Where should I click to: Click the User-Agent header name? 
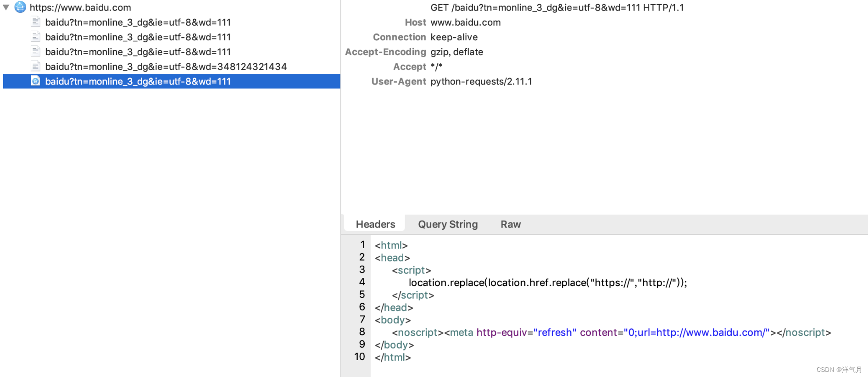pos(399,81)
